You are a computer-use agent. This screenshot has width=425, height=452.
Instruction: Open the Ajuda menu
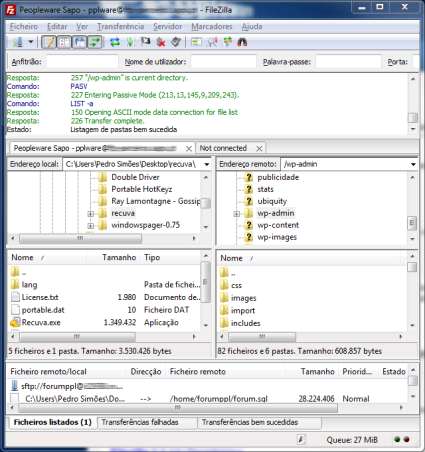252,26
